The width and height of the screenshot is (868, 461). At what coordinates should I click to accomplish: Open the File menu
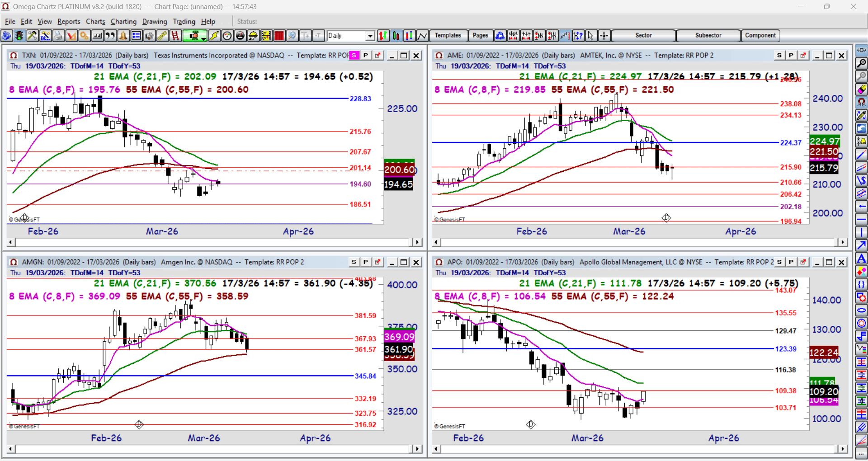10,22
